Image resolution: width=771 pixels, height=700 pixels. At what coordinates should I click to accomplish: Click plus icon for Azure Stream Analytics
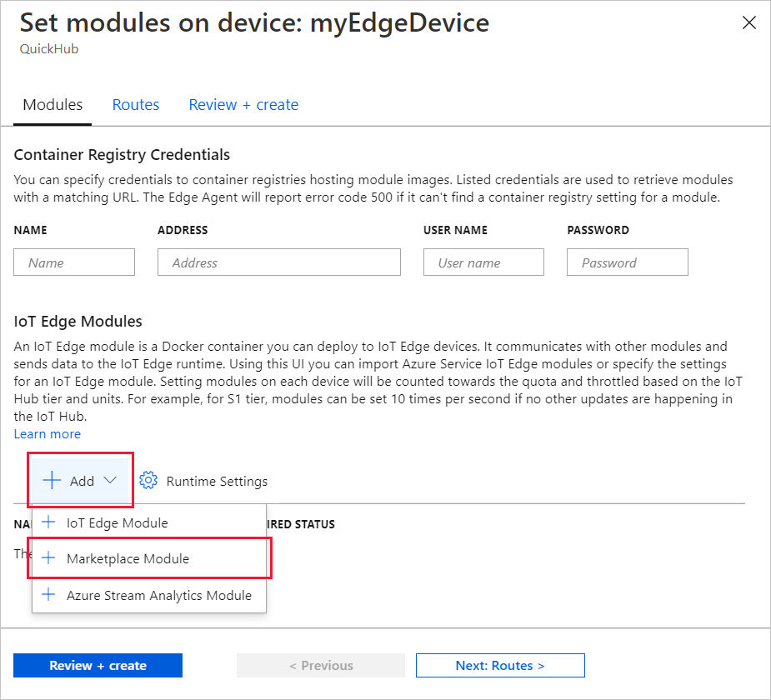click(49, 595)
